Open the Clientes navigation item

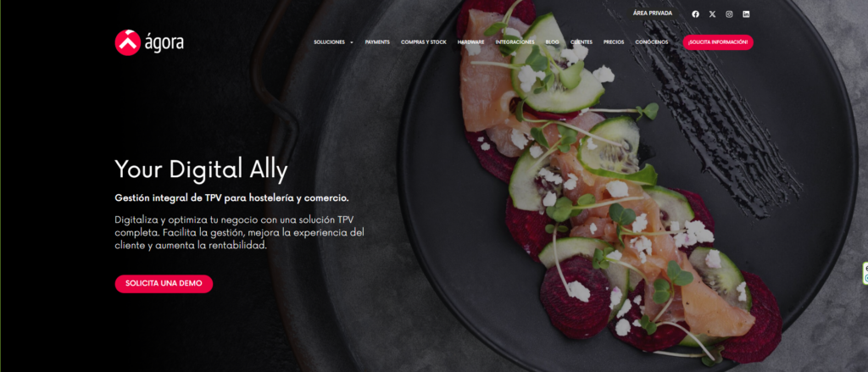(x=581, y=42)
